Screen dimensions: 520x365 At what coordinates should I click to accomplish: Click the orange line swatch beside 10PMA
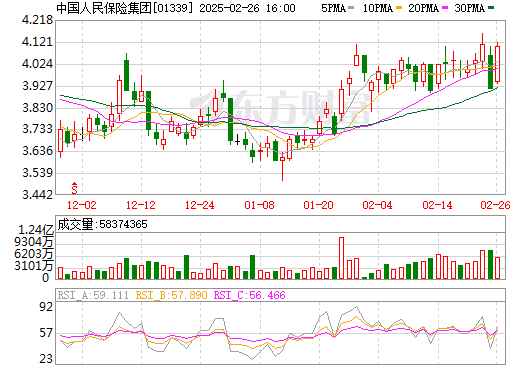coord(399,7)
